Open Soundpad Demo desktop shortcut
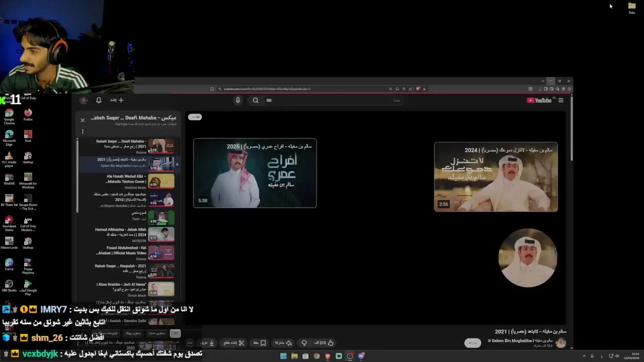This screenshot has height=362, width=644. coord(9,224)
